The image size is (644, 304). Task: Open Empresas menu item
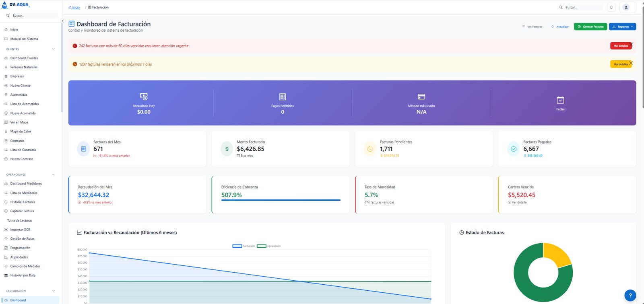pos(30,76)
